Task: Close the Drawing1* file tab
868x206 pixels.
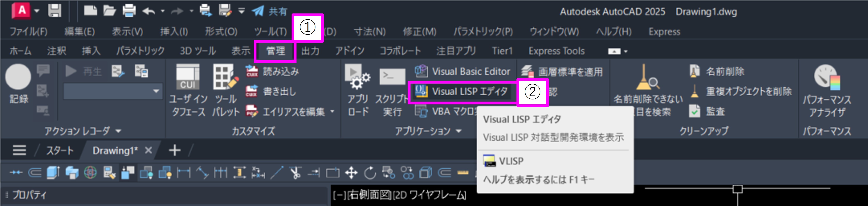Action: [x=148, y=150]
